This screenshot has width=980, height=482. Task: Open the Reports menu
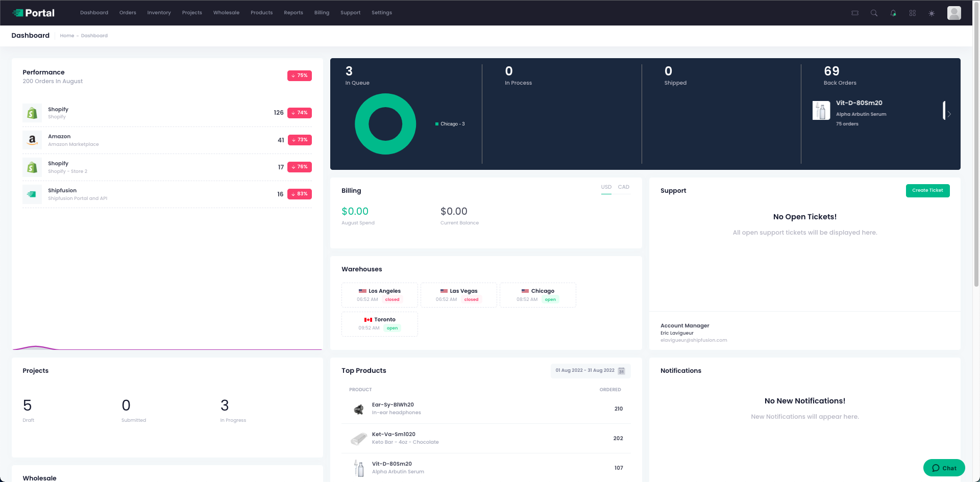pos(293,12)
